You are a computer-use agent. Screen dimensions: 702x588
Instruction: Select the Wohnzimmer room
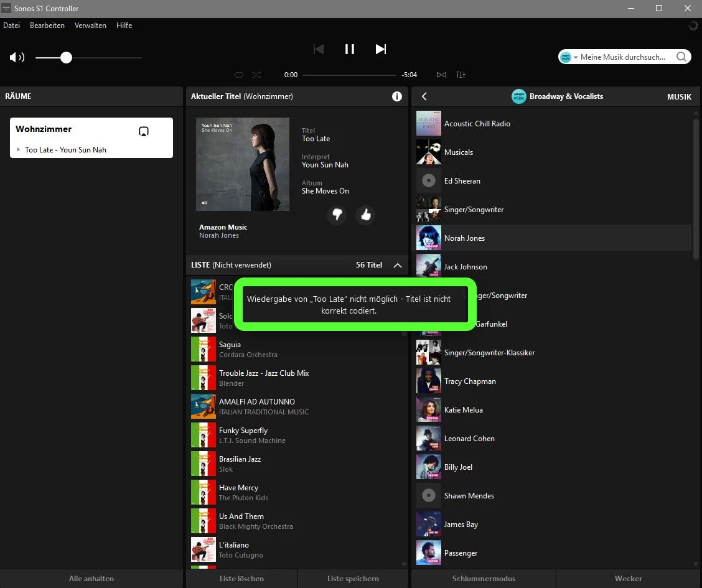pos(91,138)
